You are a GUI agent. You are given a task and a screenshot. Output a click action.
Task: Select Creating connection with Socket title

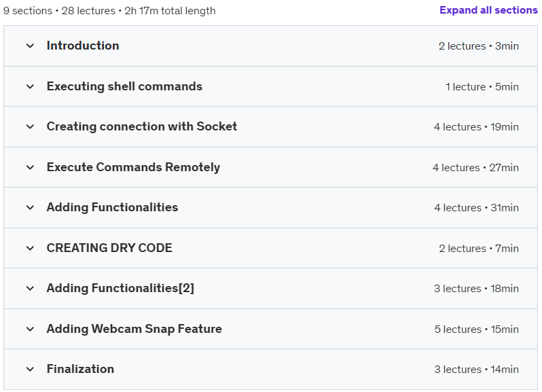[142, 126]
